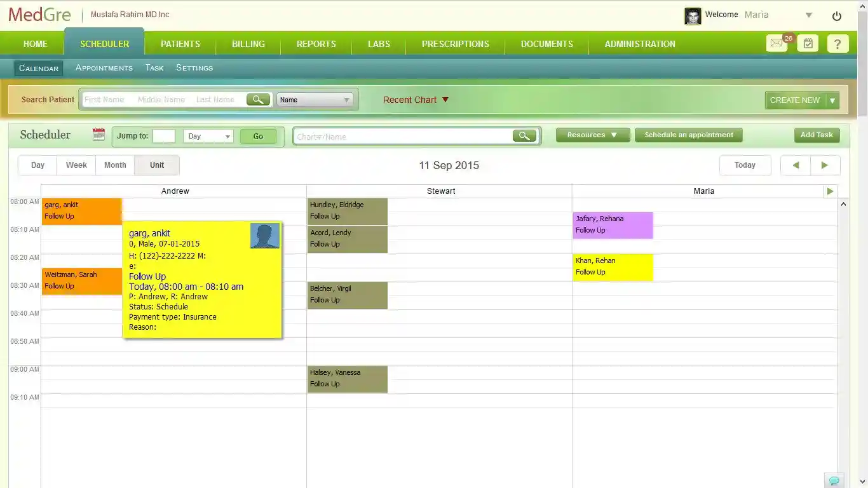The width and height of the screenshot is (868, 488).
Task: Search using the Chart#/Name magnifier icon
Action: (525, 135)
